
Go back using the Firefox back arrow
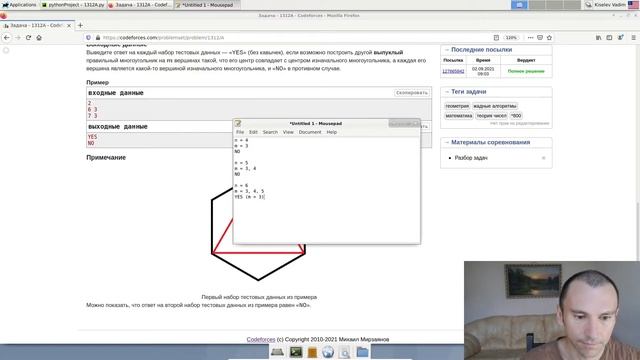point(7,38)
